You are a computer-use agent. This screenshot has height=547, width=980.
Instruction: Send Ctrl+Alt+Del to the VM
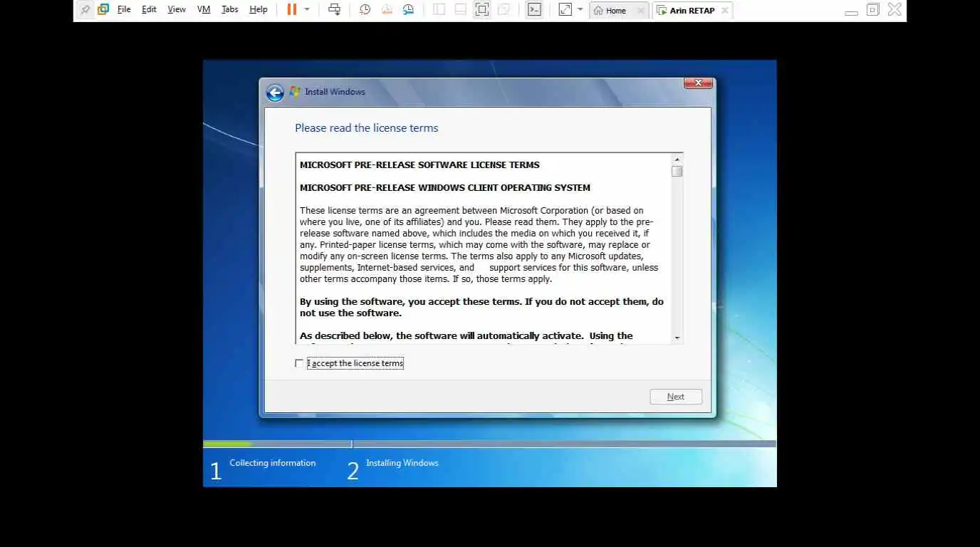pos(334,10)
